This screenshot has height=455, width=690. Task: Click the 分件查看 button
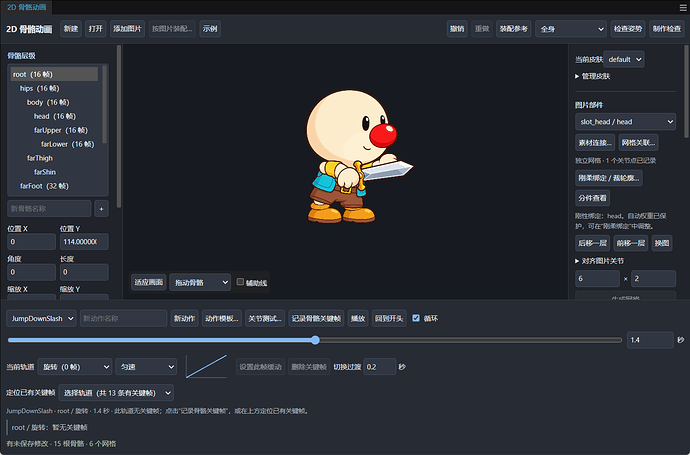(x=592, y=198)
